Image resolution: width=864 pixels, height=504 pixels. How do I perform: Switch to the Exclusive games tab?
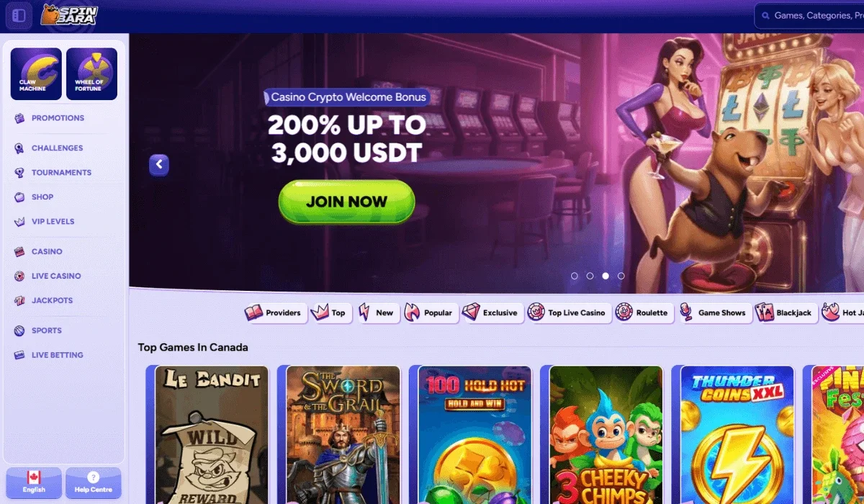click(x=492, y=312)
